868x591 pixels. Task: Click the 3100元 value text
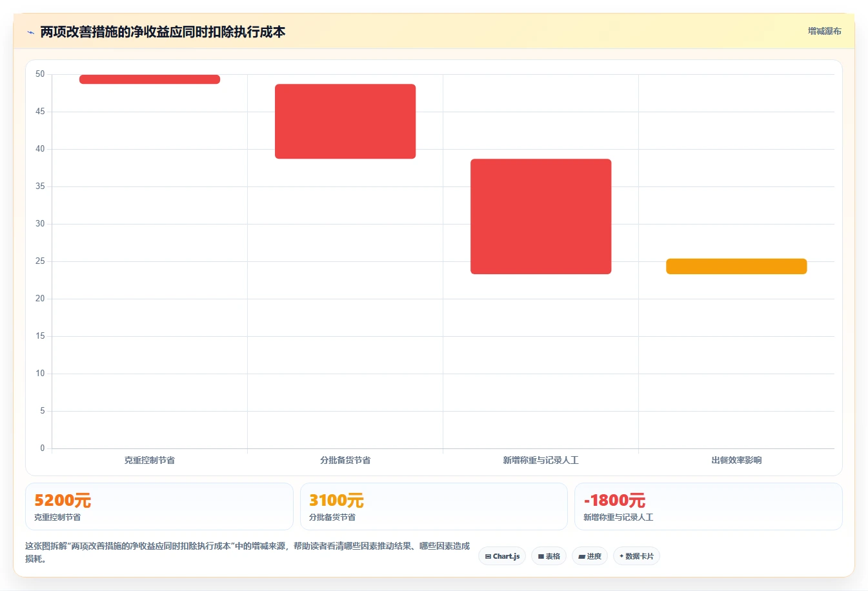point(336,500)
